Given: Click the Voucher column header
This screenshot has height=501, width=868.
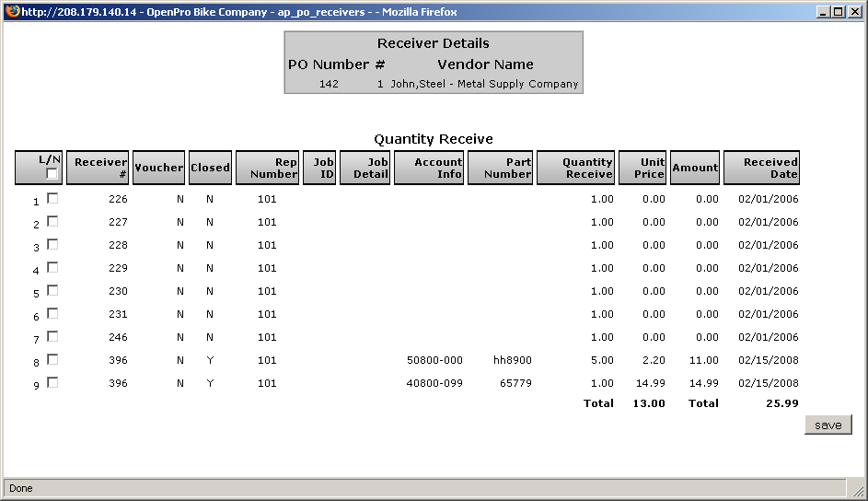Looking at the screenshot, I should click(158, 168).
